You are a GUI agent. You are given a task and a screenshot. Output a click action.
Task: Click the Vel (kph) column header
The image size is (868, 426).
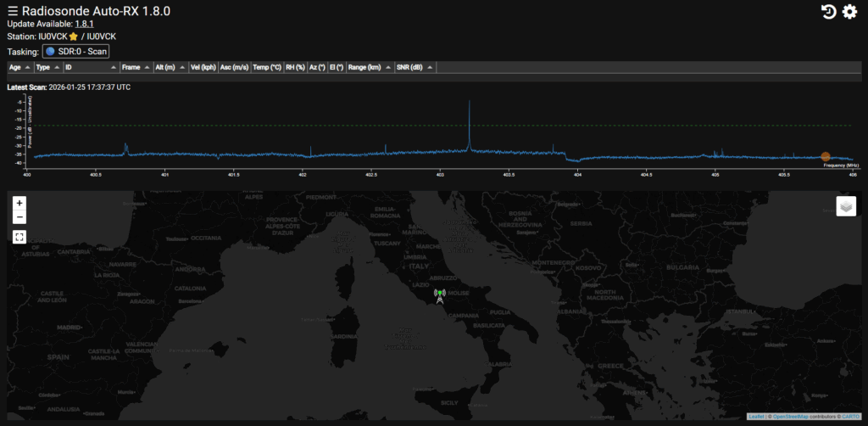point(203,67)
